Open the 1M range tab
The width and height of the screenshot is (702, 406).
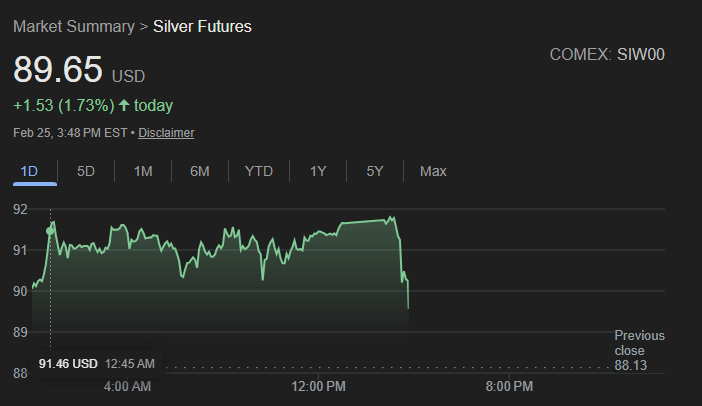143,171
